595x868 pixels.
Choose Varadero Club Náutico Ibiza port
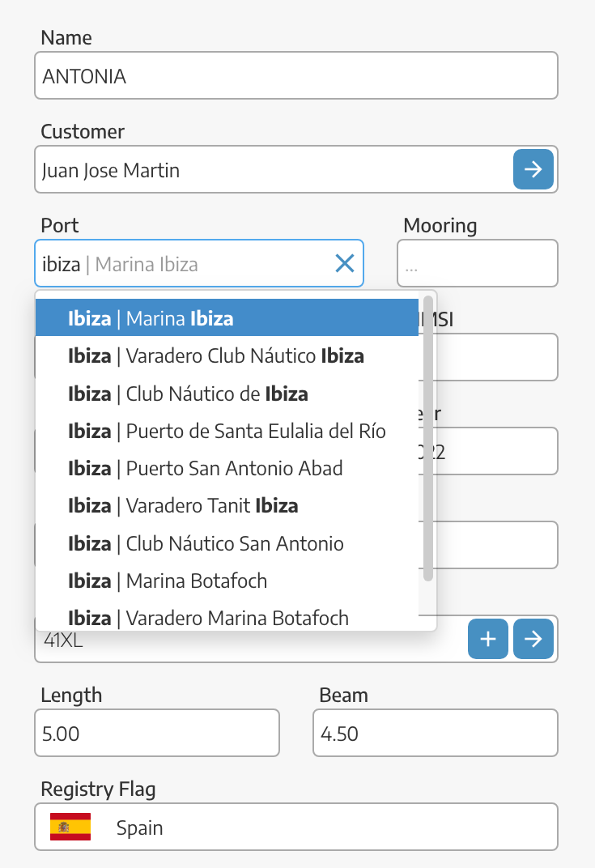pos(227,355)
